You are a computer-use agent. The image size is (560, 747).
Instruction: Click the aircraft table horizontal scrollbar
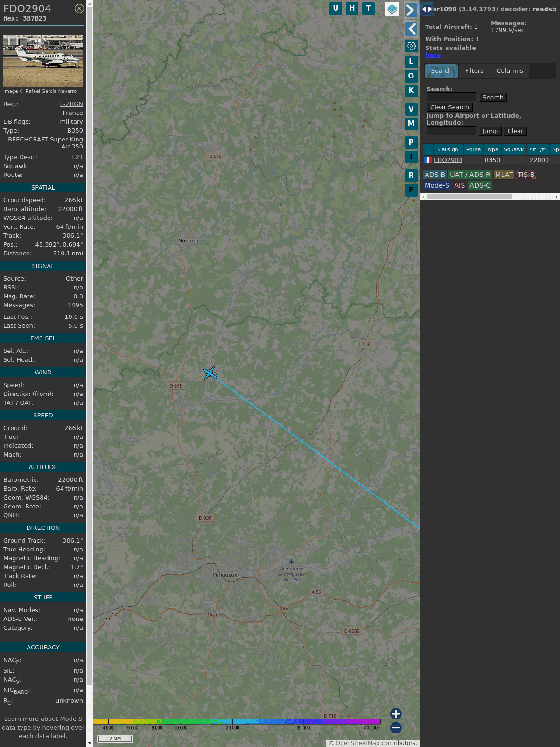click(x=469, y=197)
